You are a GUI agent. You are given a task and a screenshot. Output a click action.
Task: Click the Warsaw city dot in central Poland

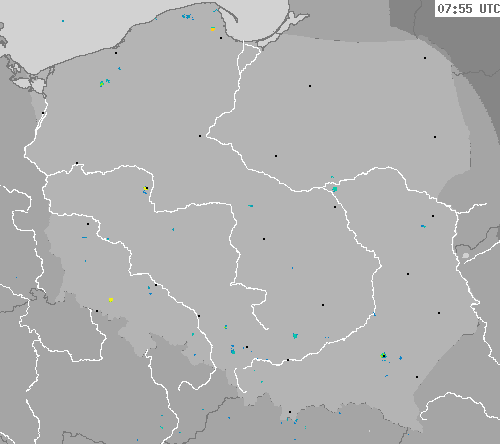[335, 207]
